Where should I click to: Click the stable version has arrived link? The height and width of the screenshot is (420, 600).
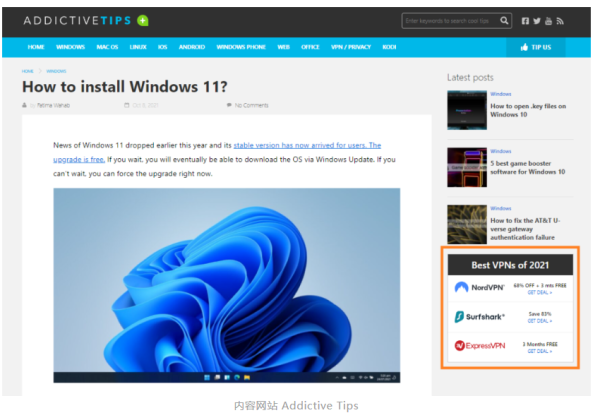coord(307,145)
